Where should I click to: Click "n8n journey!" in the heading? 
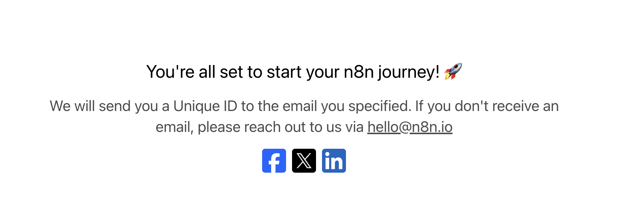[x=391, y=72]
